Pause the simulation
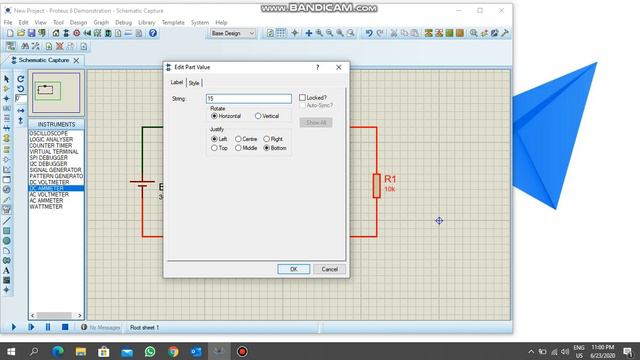The image size is (640, 360). pyautogui.click(x=48, y=327)
